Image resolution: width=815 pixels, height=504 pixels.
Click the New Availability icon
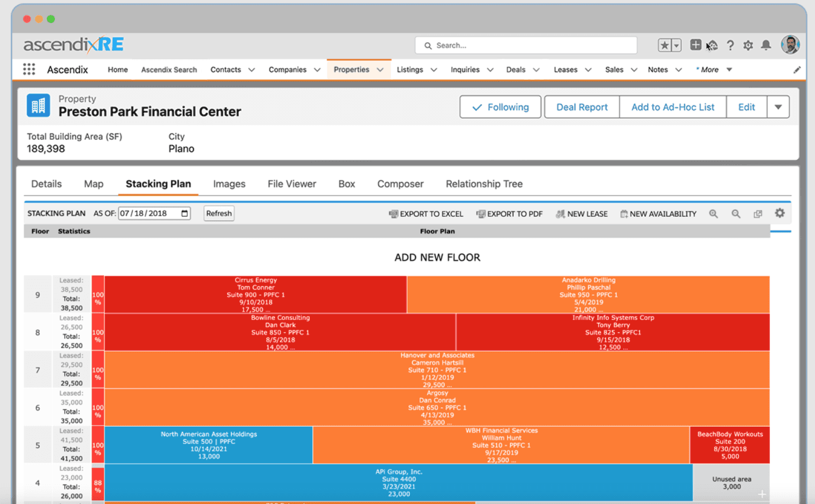[624, 214]
